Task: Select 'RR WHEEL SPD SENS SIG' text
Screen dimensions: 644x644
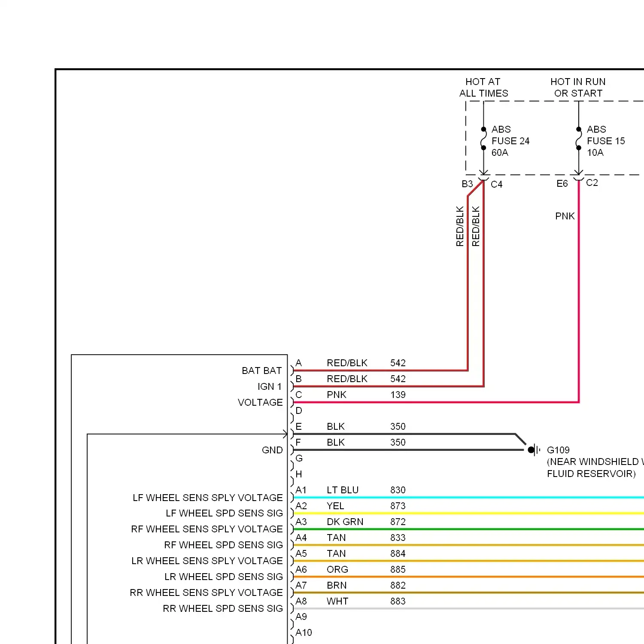Action: click(222, 608)
